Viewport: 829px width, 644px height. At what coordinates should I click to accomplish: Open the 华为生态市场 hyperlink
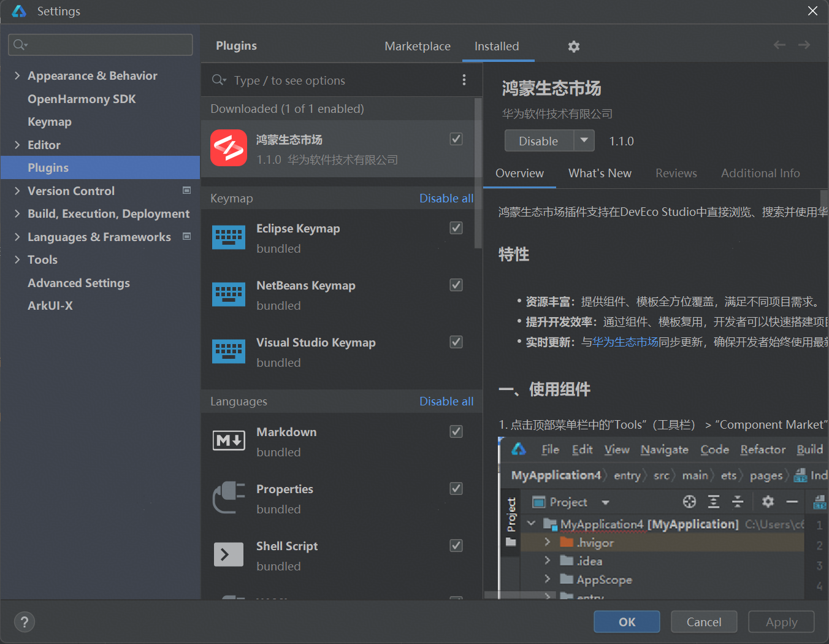click(x=625, y=342)
